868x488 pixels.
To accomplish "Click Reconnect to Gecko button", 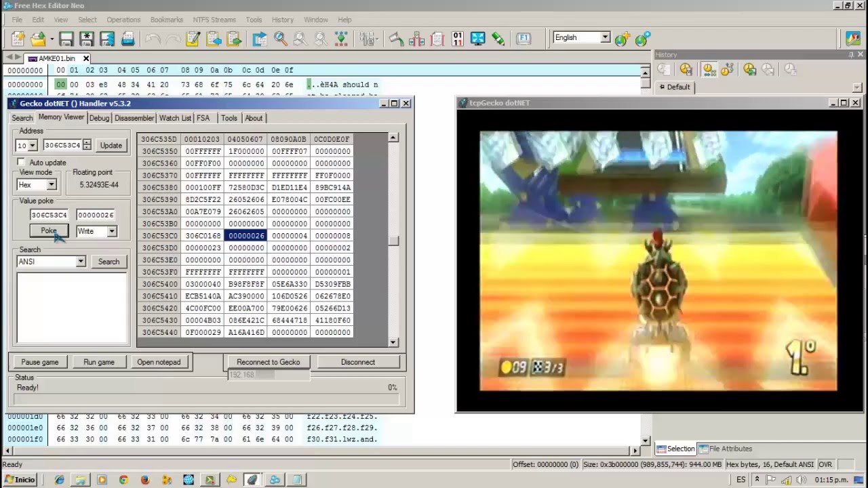I will (268, 362).
